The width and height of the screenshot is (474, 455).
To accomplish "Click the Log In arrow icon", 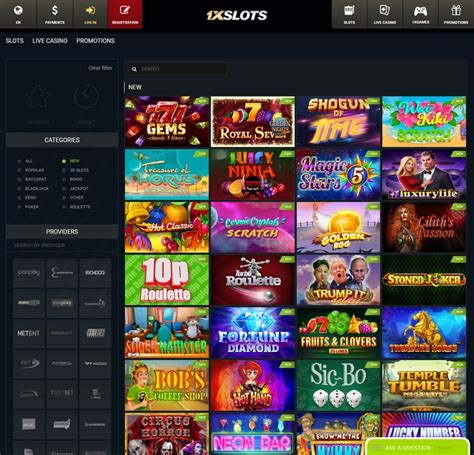I will pyautogui.click(x=90, y=10).
